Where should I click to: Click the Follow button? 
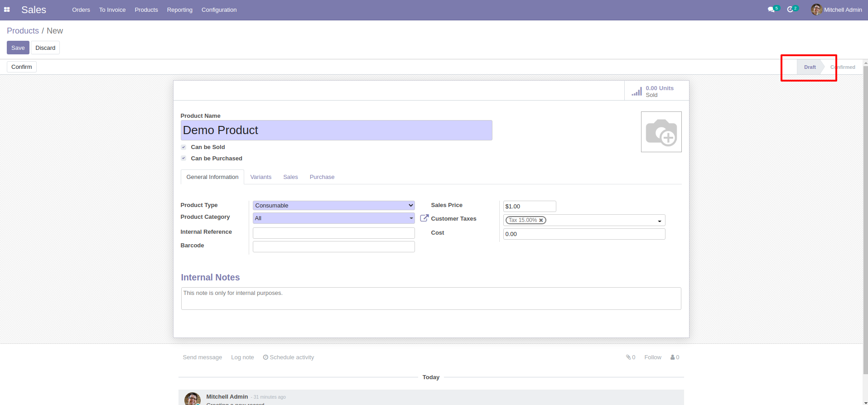tap(653, 357)
